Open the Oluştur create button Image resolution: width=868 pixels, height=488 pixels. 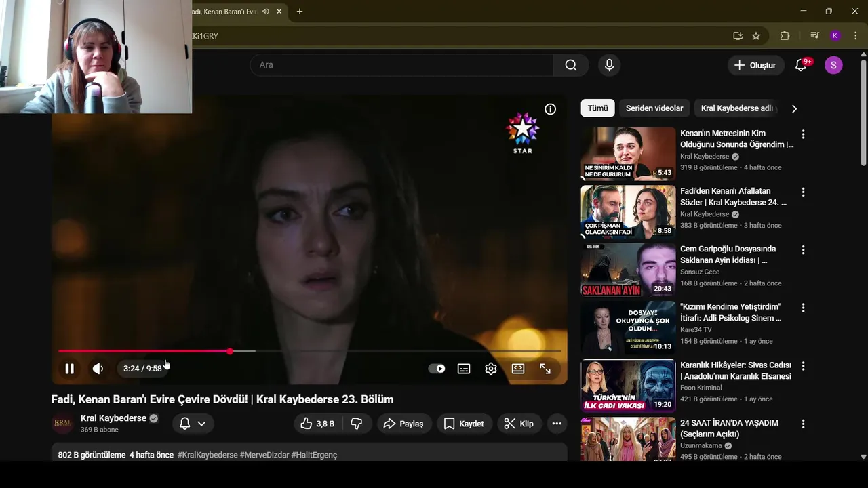click(x=755, y=65)
